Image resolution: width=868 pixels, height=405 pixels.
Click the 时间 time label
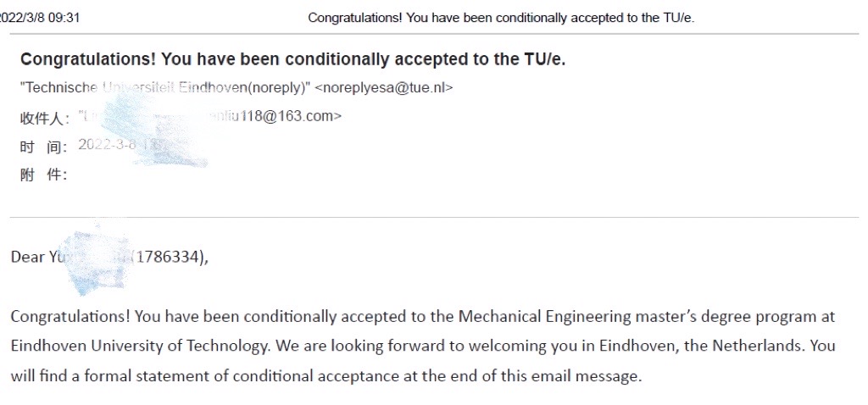click(x=43, y=147)
